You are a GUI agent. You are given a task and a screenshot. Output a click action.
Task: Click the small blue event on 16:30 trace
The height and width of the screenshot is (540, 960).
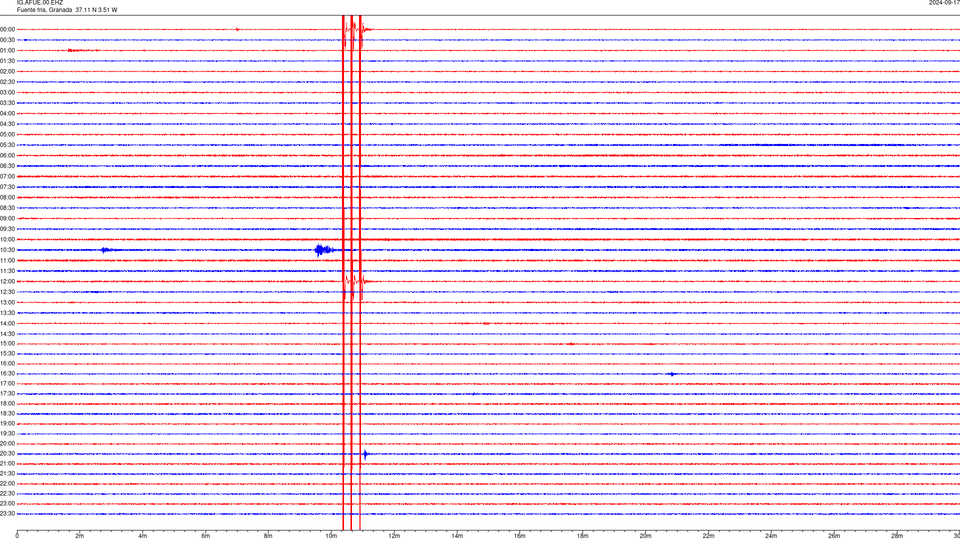pos(672,374)
